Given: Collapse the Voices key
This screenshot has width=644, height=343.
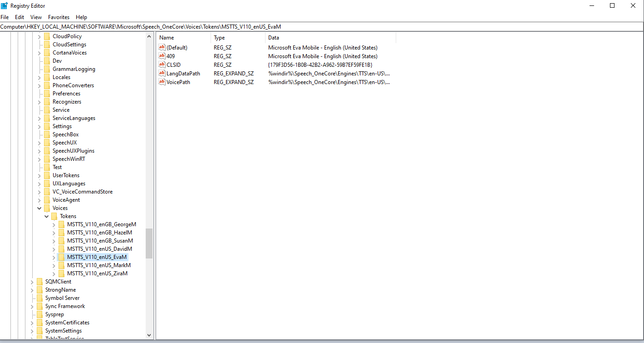Looking at the screenshot, I should pos(39,208).
